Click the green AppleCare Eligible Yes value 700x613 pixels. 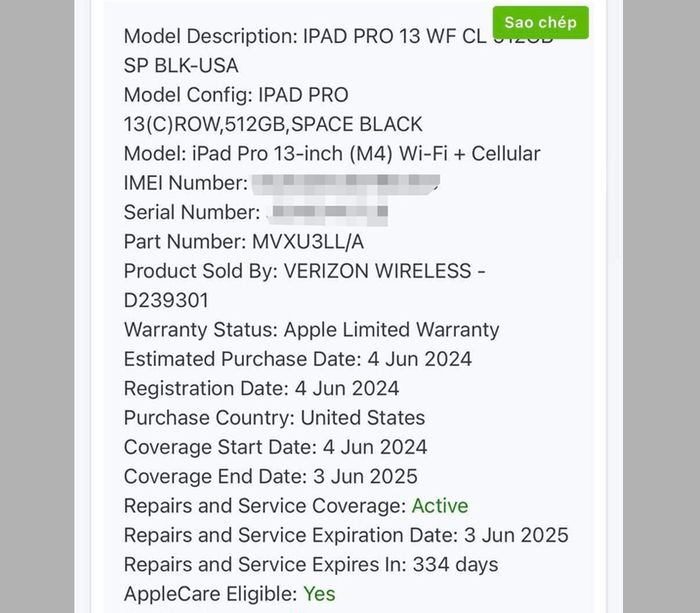320,594
